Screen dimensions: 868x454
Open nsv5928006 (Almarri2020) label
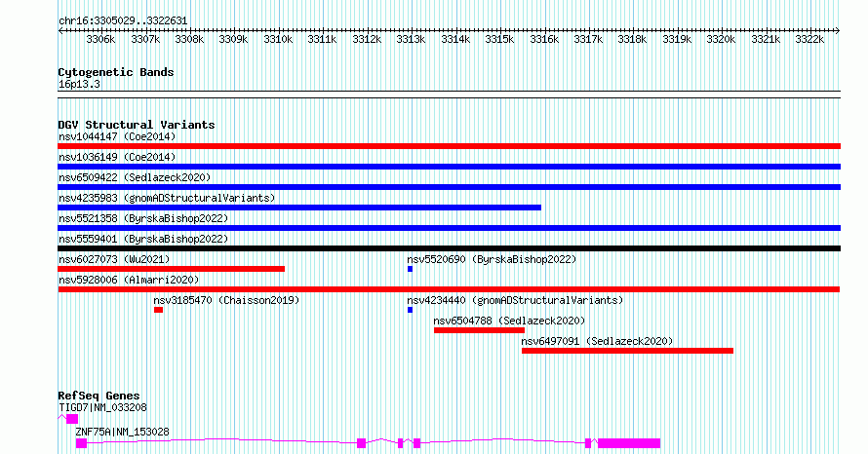[129, 280]
